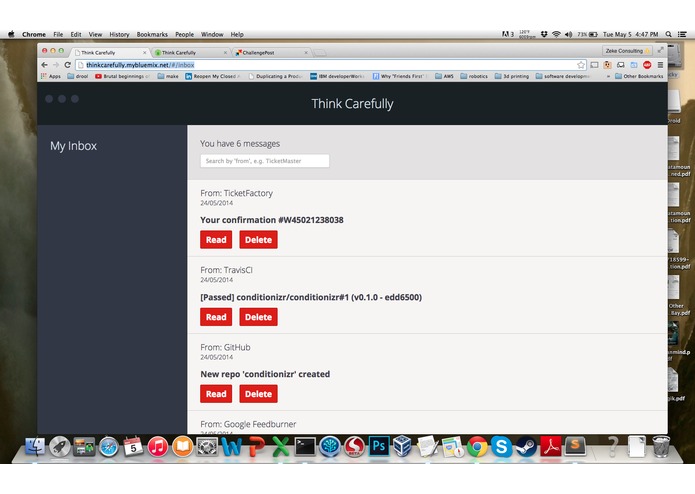The width and height of the screenshot is (695, 494).
Task: Open System Preferences from the Dock
Action: 207,447
